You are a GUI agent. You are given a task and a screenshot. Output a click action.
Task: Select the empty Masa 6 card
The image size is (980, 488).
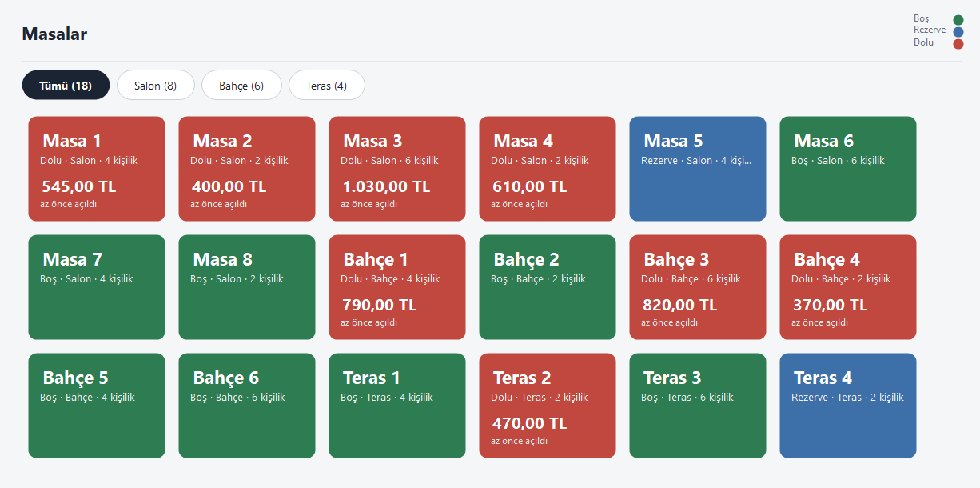tap(848, 169)
